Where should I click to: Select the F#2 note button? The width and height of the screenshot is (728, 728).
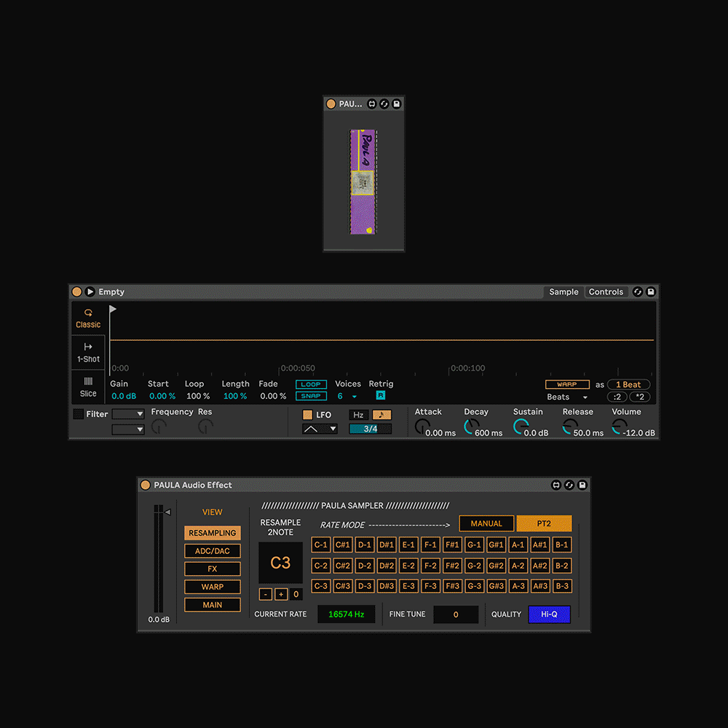[x=452, y=566]
